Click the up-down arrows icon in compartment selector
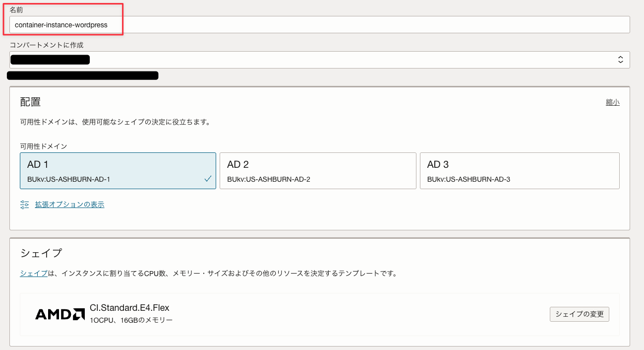 620,60
